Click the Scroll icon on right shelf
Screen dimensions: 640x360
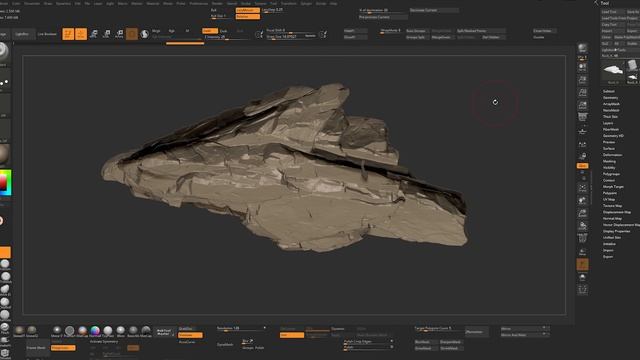tap(582, 67)
